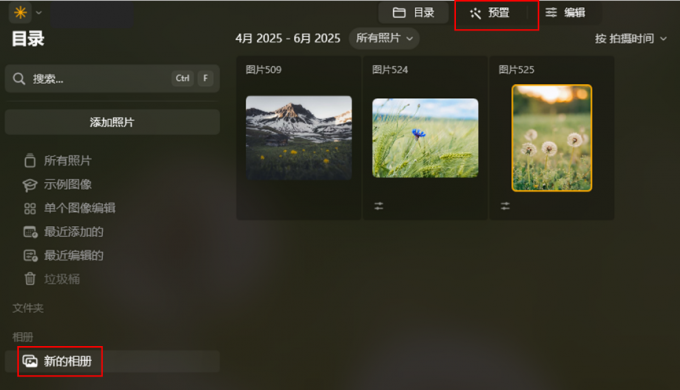Click the adjustments icon under 图片525
The width and height of the screenshot is (680, 390).
[505, 206]
